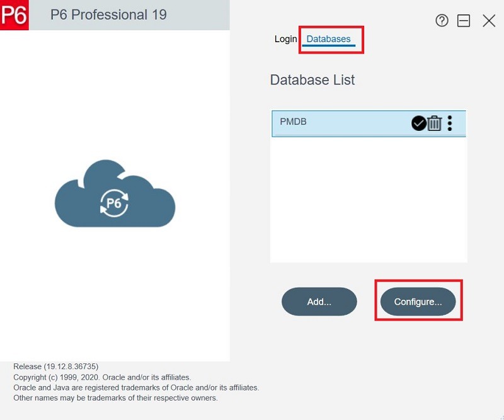This screenshot has height=420, width=504.
Task: Click the P6 cloud sync graphic
Action: (115, 193)
